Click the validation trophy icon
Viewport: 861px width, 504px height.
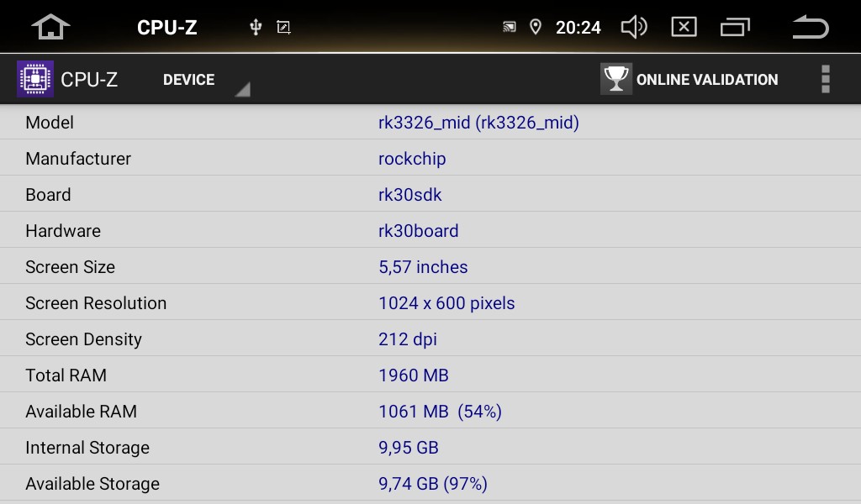coord(616,79)
